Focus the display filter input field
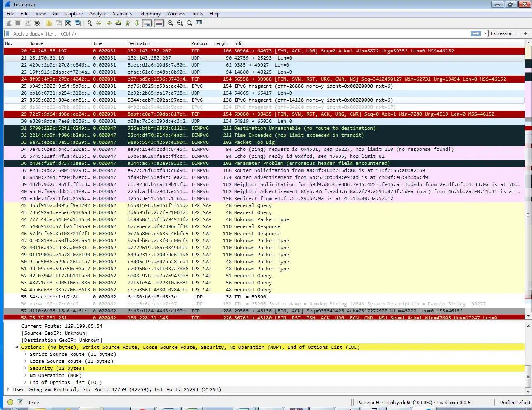532x410 pixels. pyautogui.click(x=241, y=33)
